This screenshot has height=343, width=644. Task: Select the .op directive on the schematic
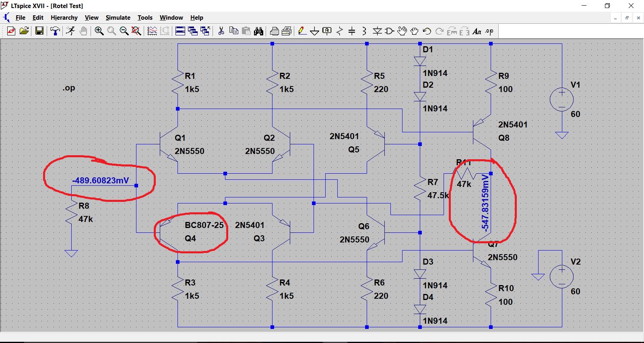click(x=69, y=88)
